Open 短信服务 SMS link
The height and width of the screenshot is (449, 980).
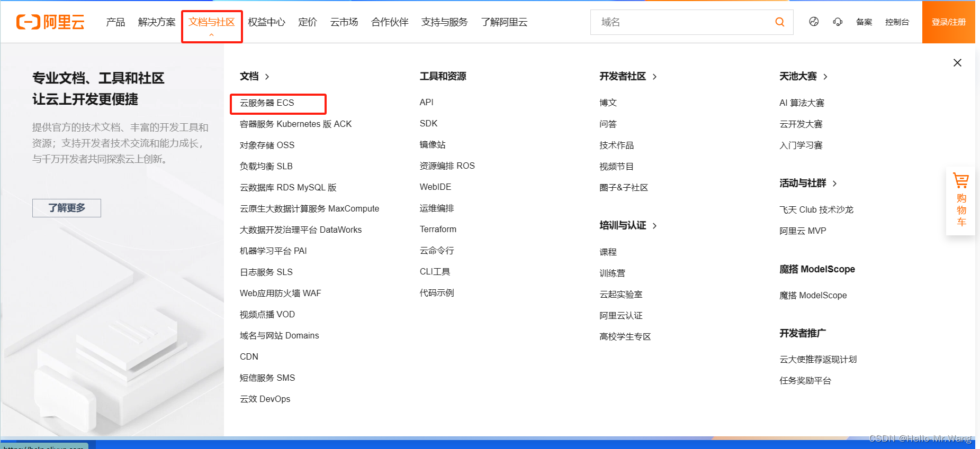pos(267,378)
